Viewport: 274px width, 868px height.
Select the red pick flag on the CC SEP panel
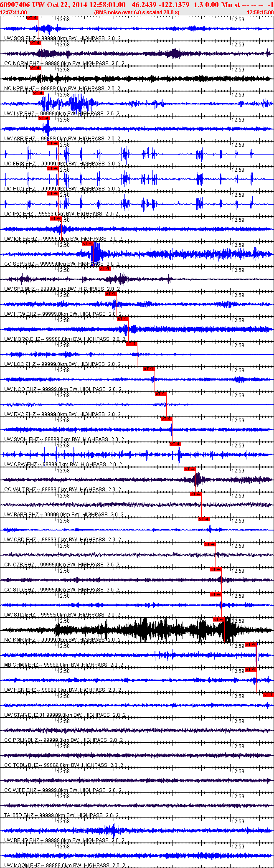tap(88, 243)
